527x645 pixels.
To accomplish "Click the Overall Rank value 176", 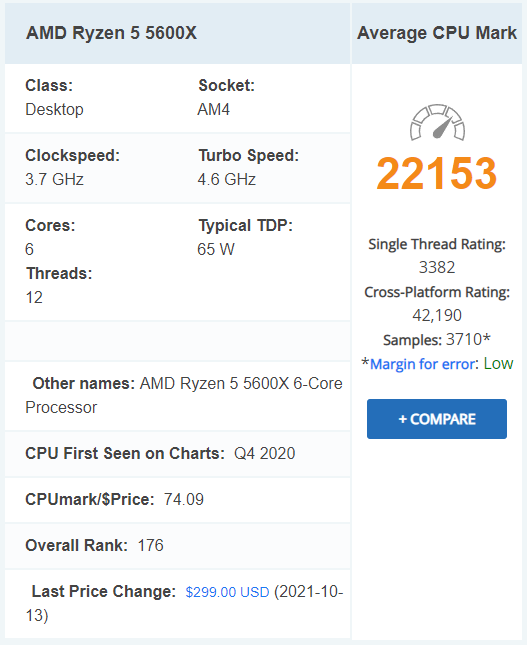I will click(x=150, y=545).
